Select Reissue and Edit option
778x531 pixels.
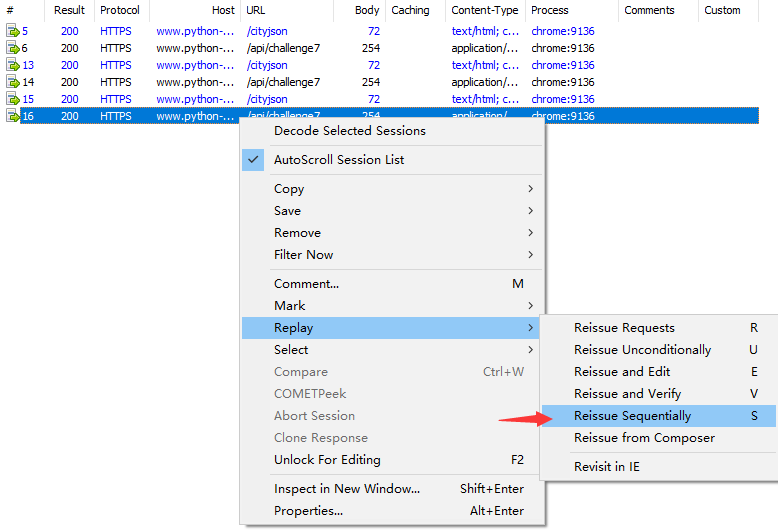tap(622, 372)
